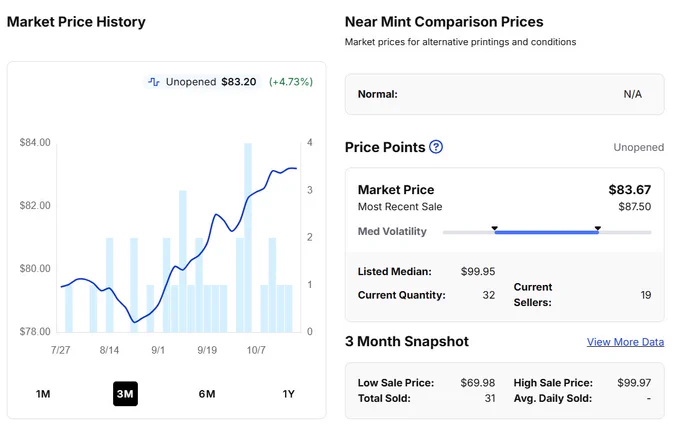The image size is (680, 434).
Task: Click the price line's lowest dip point
Action: pos(134,322)
